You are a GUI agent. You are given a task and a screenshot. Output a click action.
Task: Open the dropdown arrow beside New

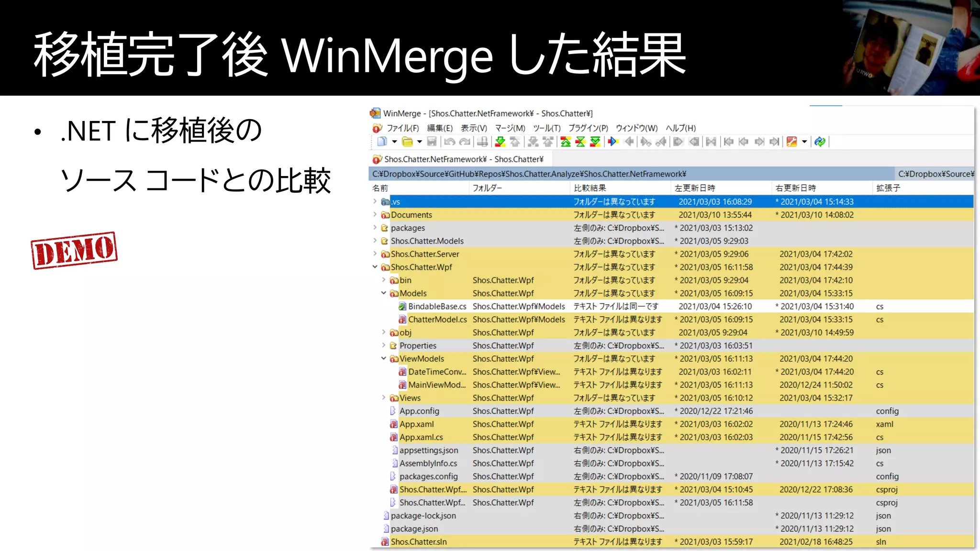(x=394, y=142)
